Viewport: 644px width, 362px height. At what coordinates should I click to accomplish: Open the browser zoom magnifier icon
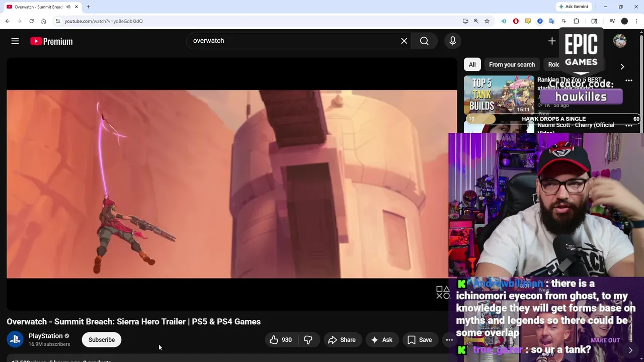[x=476, y=21]
